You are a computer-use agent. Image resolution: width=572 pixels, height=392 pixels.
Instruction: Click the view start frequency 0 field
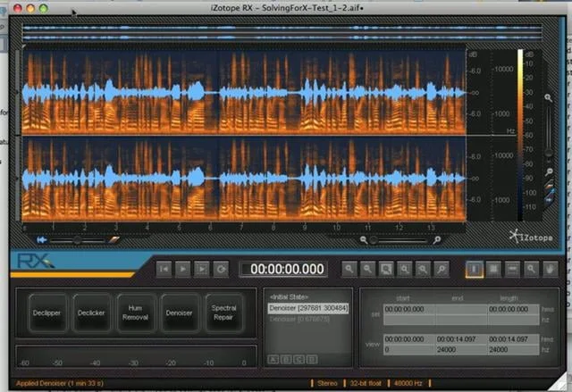click(x=409, y=350)
